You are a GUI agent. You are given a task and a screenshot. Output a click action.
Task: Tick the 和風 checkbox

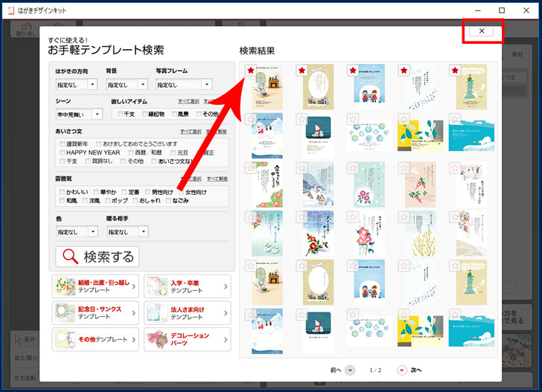62,201
